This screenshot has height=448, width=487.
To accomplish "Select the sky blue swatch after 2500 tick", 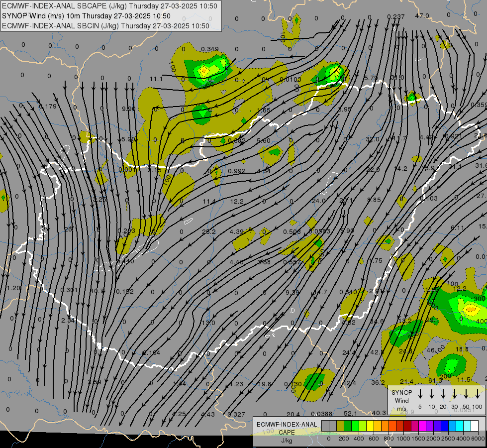I will click(x=452, y=426).
